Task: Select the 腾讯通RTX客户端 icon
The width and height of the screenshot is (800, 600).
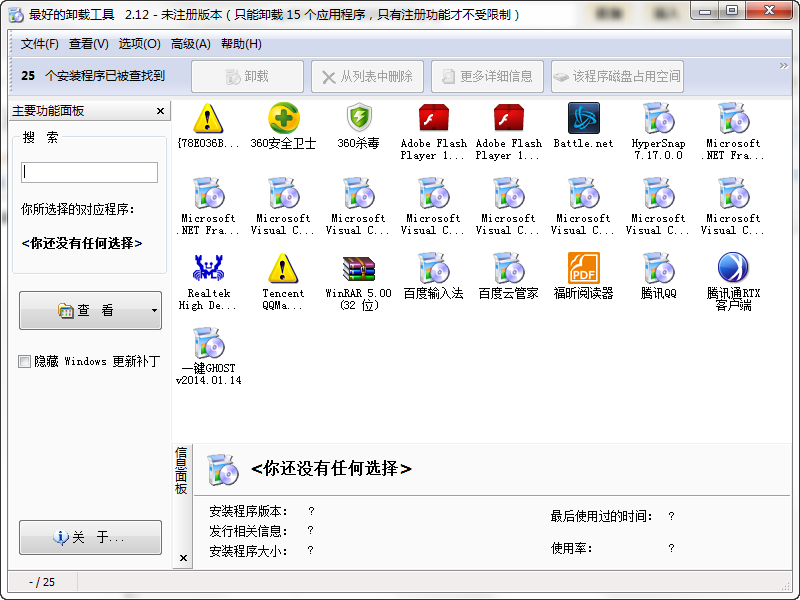Action: tap(733, 268)
